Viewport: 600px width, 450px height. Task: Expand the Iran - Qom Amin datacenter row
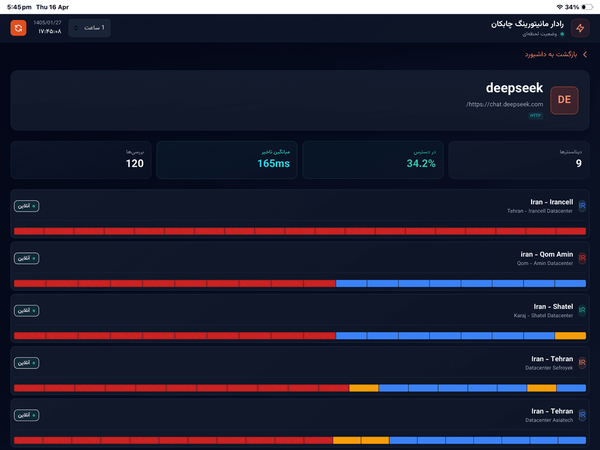point(300,258)
